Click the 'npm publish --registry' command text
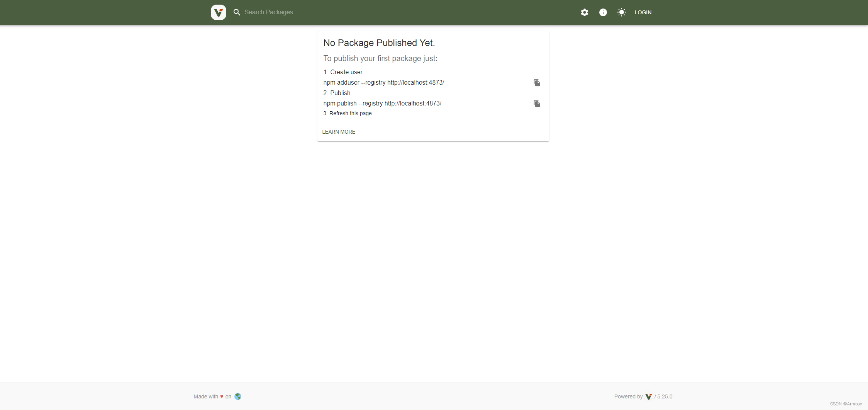 (382, 104)
